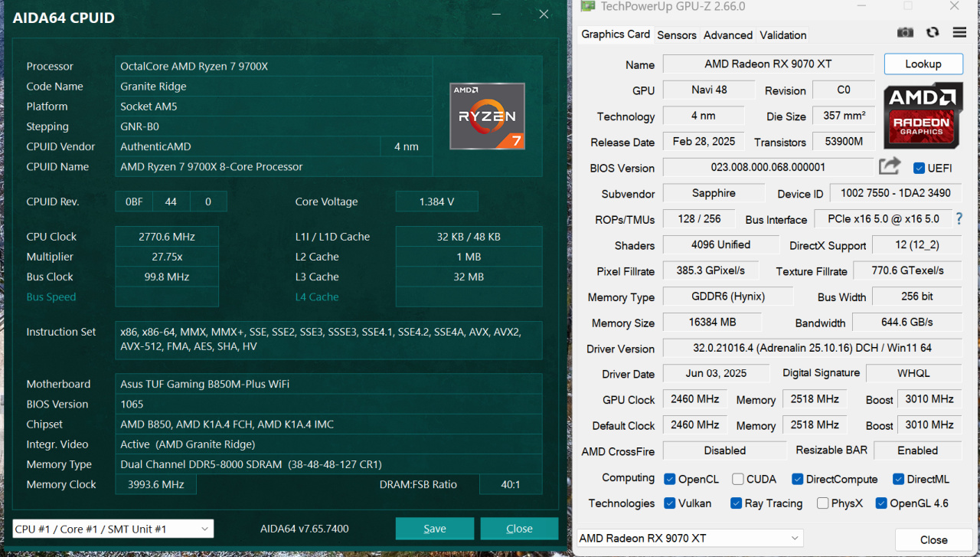Open the GPU-Z hamburger menu
The height and width of the screenshot is (557, 980).
pos(959,32)
